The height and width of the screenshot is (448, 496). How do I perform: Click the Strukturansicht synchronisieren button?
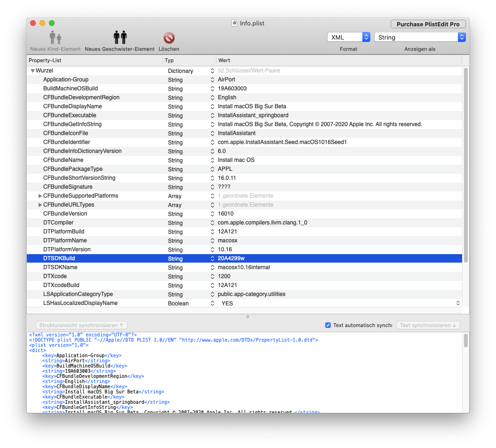[x=81, y=325]
